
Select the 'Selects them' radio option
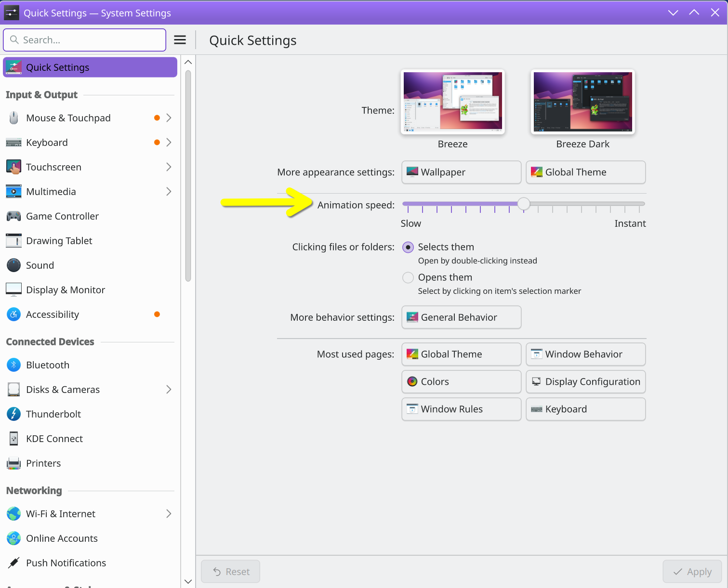(x=408, y=248)
